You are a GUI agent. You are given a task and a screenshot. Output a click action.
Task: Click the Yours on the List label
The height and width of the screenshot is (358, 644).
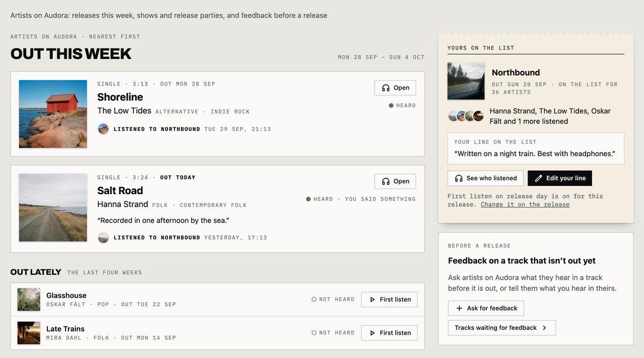pyautogui.click(x=481, y=48)
